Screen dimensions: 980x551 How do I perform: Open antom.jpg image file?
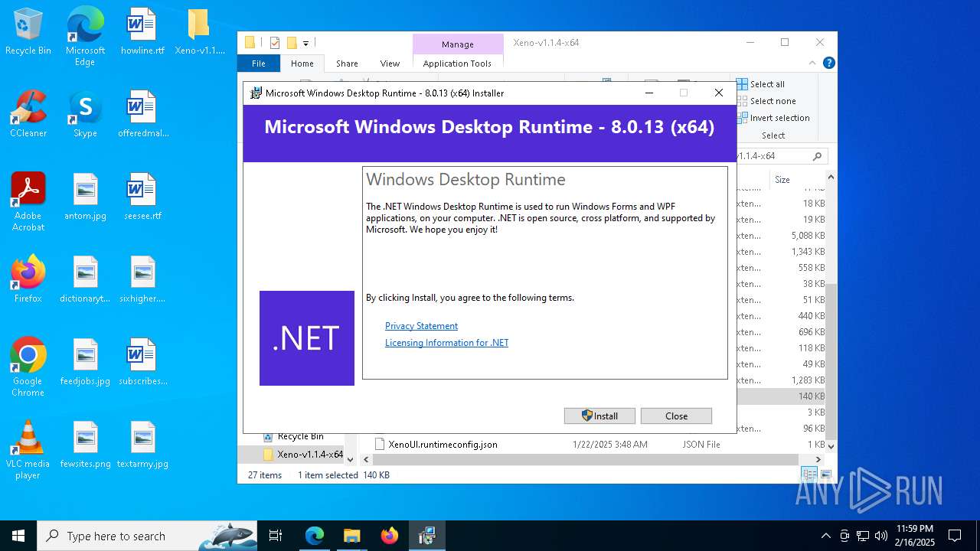tap(85, 197)
